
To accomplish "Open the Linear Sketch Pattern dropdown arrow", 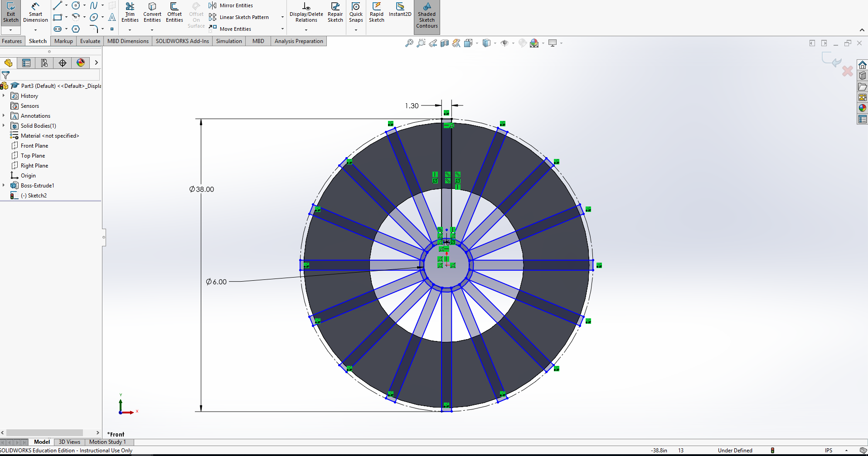I will 282,17.
